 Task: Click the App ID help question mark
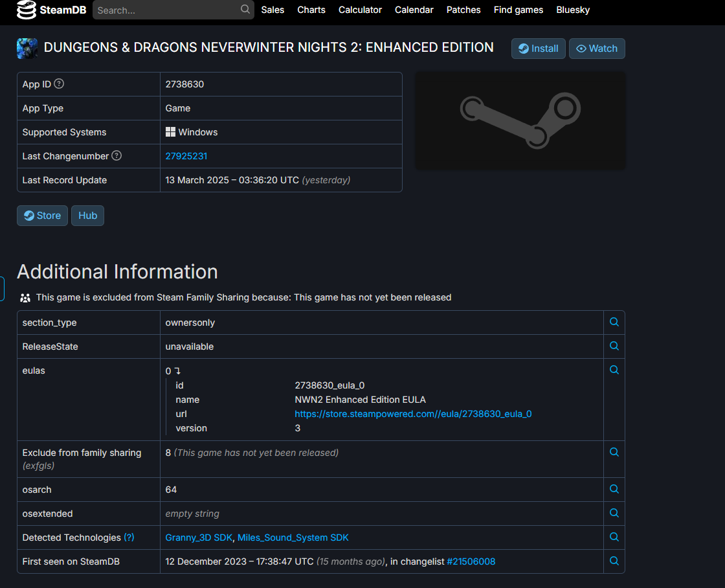click(x=59, y=84)
